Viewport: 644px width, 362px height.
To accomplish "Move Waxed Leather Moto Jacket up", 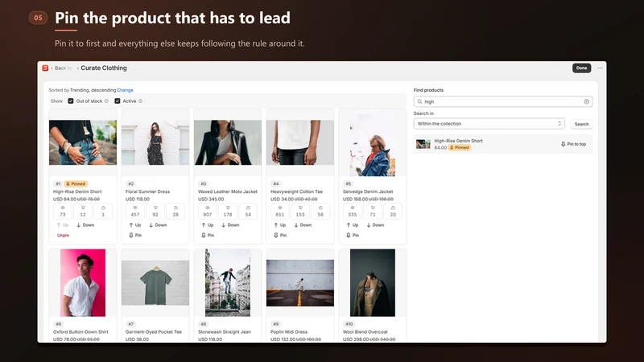I will click(x=208, y=225).
